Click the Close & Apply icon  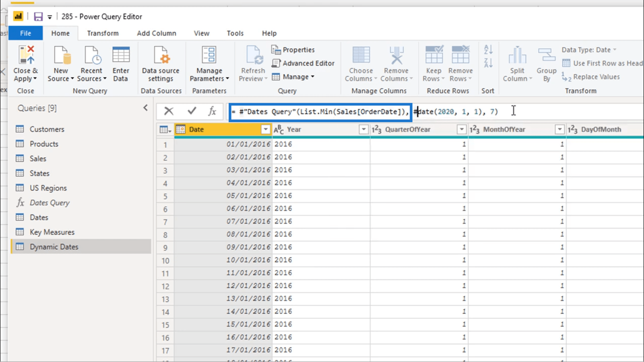coord(26,55)
